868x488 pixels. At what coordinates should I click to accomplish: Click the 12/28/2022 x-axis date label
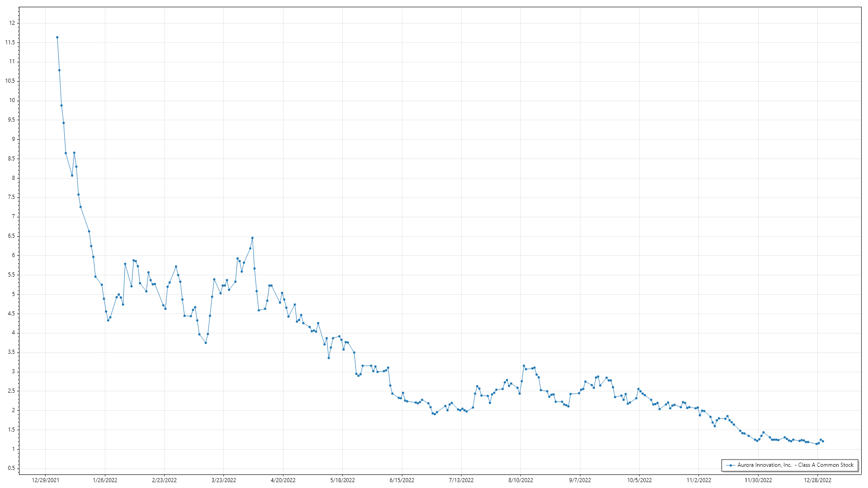tap(817, 480)
